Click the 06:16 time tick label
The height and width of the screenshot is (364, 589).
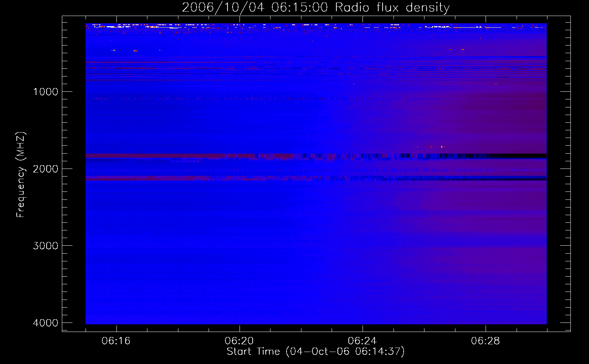click(x=116, y=341)
